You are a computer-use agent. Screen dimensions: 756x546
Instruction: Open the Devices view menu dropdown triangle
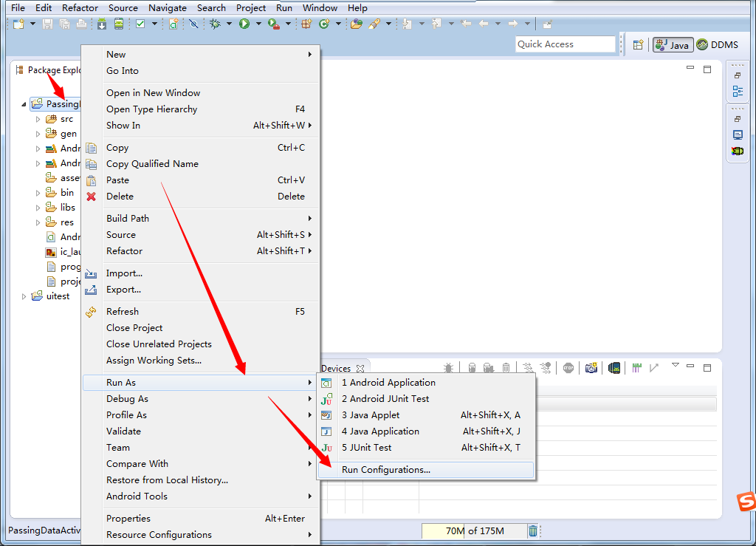(676, 365)
